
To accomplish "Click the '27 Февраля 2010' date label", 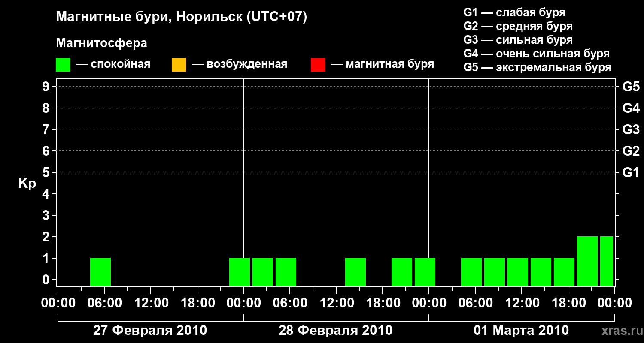I will point(150,331).
